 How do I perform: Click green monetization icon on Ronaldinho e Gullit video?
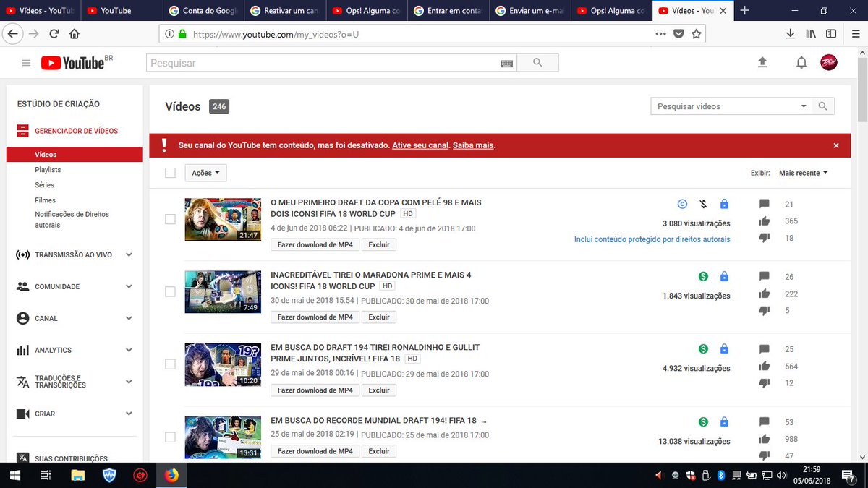click(703, 349)
